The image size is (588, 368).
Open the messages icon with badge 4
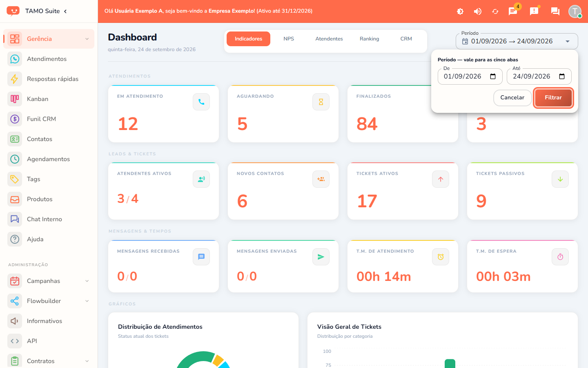513,11
